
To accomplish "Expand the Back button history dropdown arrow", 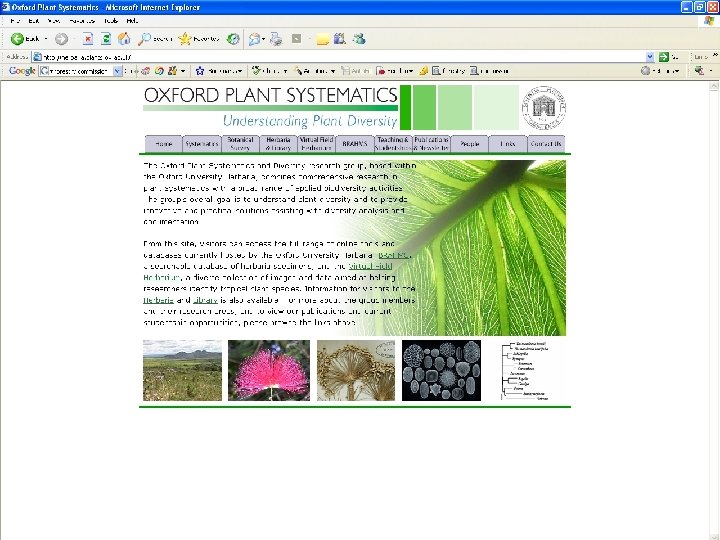I will point(46,39).
